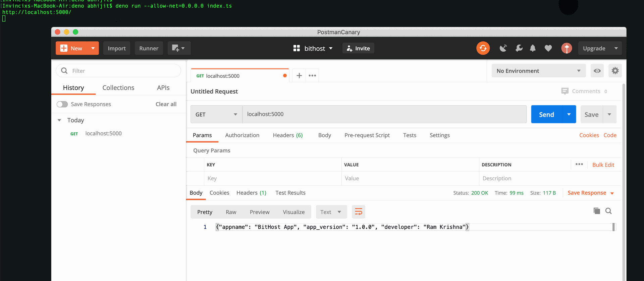Click the Invite button

coord(358,48)
